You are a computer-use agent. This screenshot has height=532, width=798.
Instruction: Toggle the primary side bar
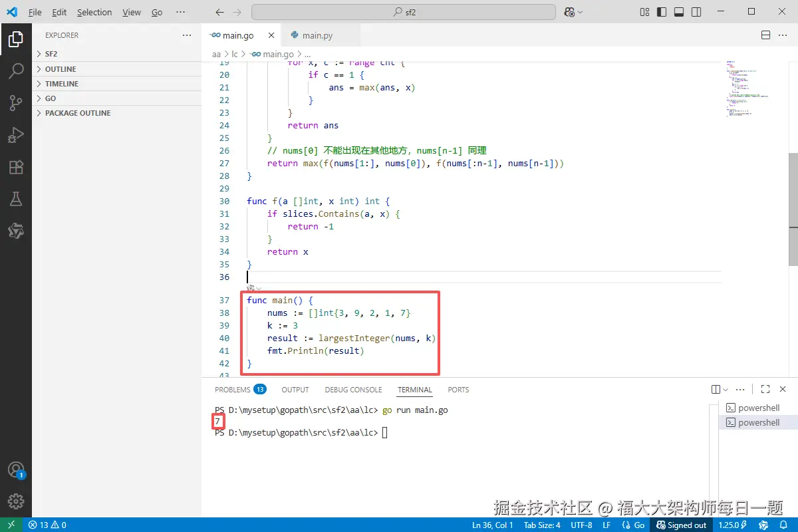[x=662, y=12]
